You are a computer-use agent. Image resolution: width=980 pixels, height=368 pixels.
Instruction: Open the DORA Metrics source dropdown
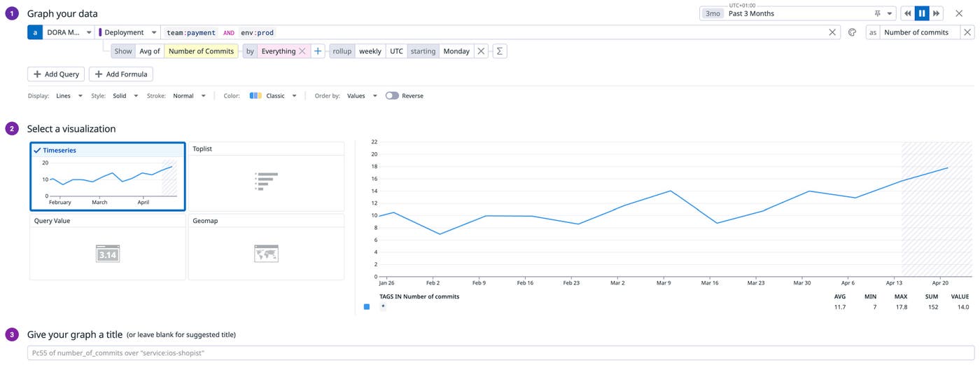coord(69,32)
